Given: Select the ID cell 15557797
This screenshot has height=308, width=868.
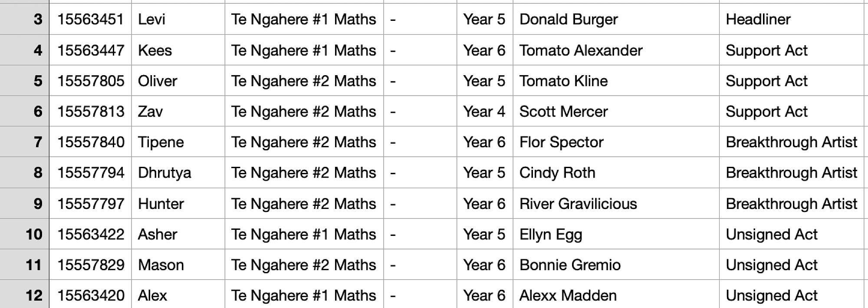Looking at the screenshot, I should click(x=91, y=204).
